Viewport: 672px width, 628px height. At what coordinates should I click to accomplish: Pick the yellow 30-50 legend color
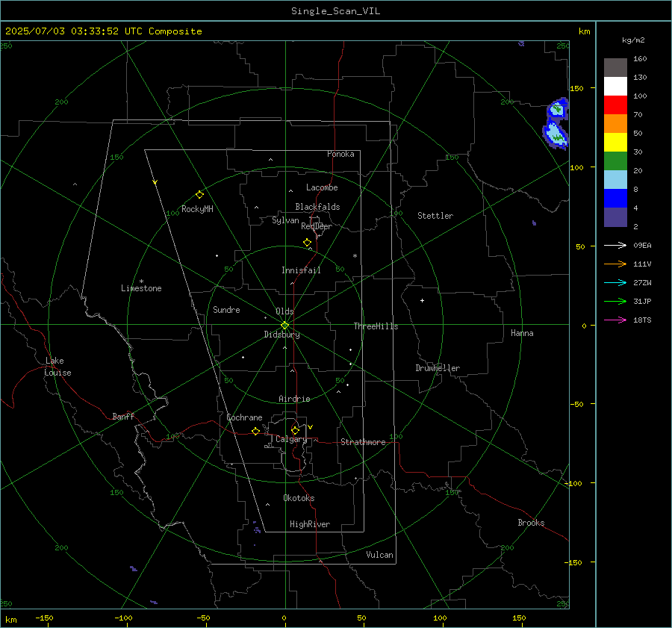click(615, 143)
